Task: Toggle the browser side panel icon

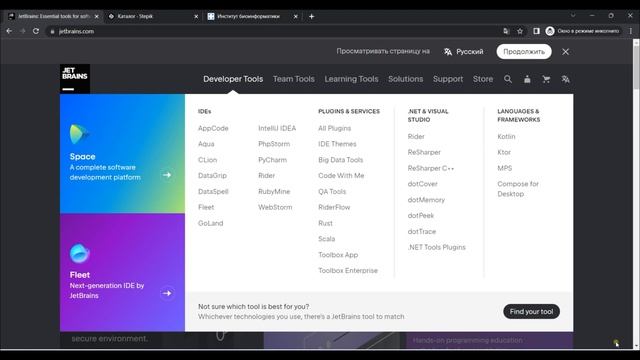Action: pos(536,31)
